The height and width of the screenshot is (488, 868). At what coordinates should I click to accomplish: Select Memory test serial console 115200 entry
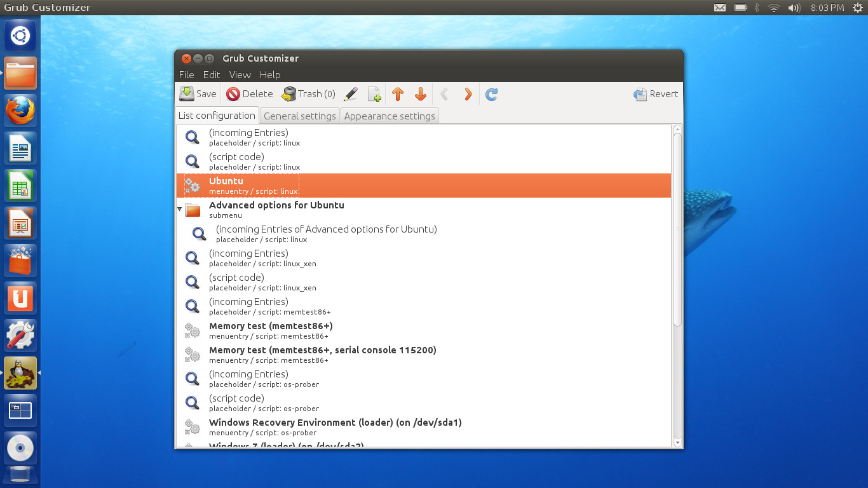coord(424,355)
